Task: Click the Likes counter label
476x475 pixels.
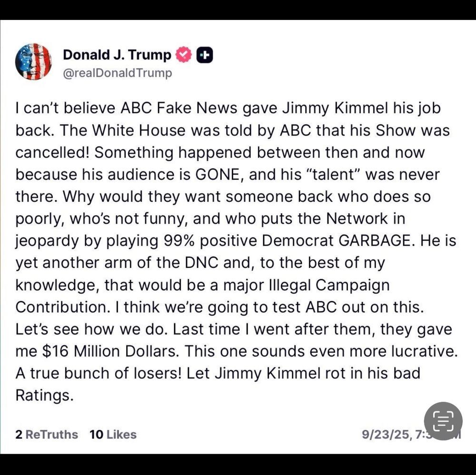Action: (112, 434)
